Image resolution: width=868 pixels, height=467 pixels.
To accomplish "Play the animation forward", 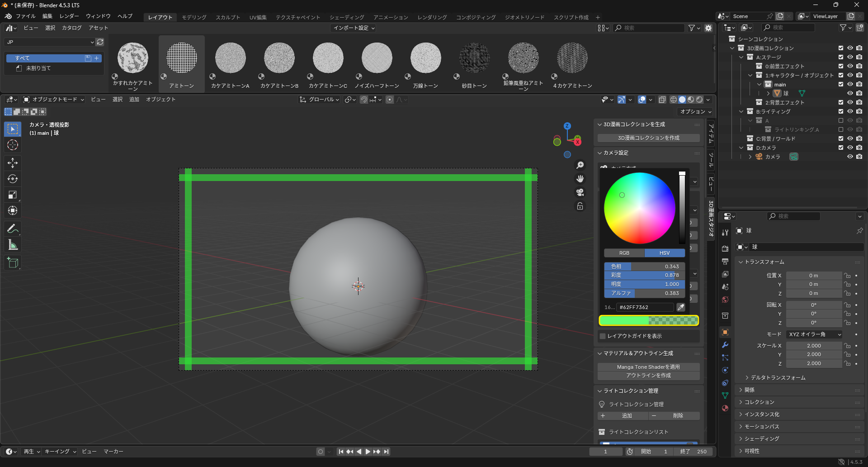I will click(x=368, y=452).
